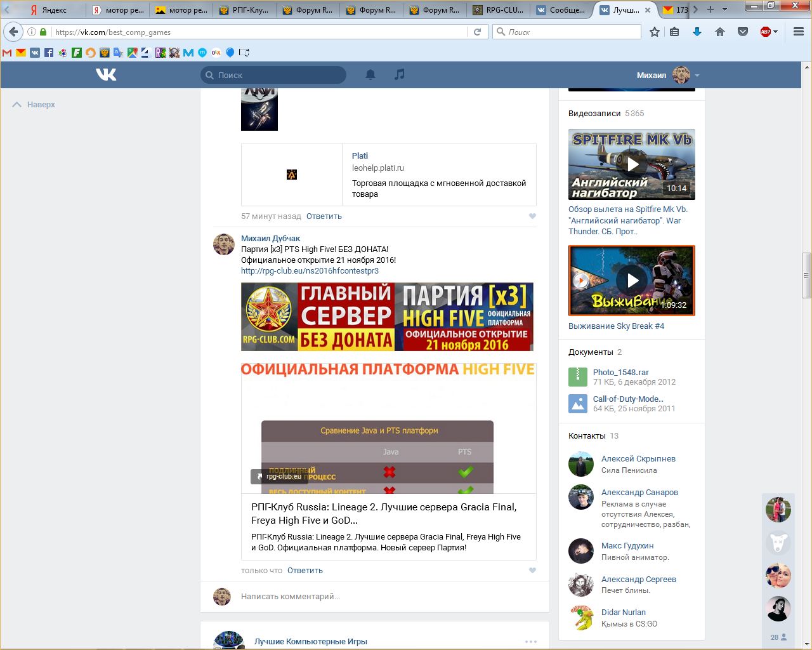812x650 pixels.
Task: Open contact Макс Гудухин
Action: click(627, 546)
